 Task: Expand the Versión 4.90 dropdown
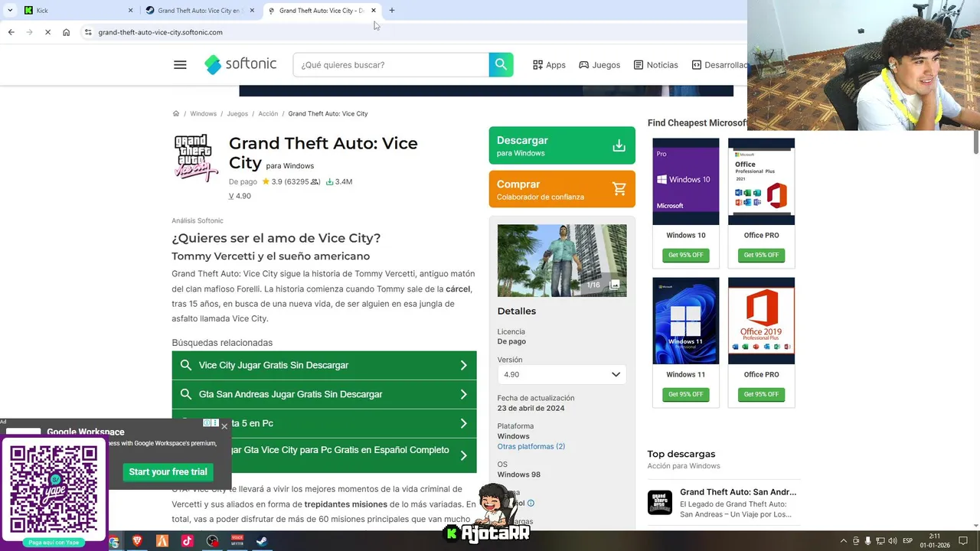coord(562,374)
